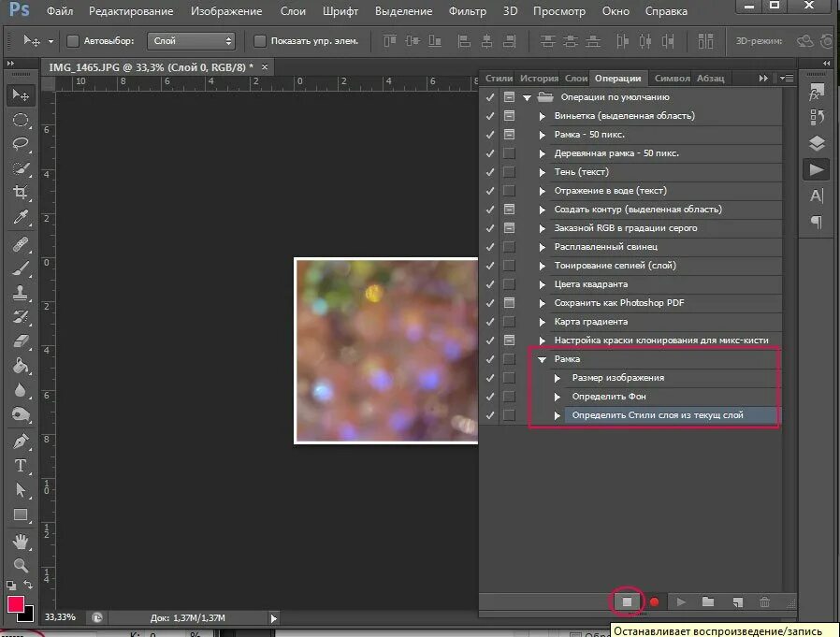Toggle dialog box for Размер изображения step
The height and width of the screenshot is (637, 840).
[509, 378]
